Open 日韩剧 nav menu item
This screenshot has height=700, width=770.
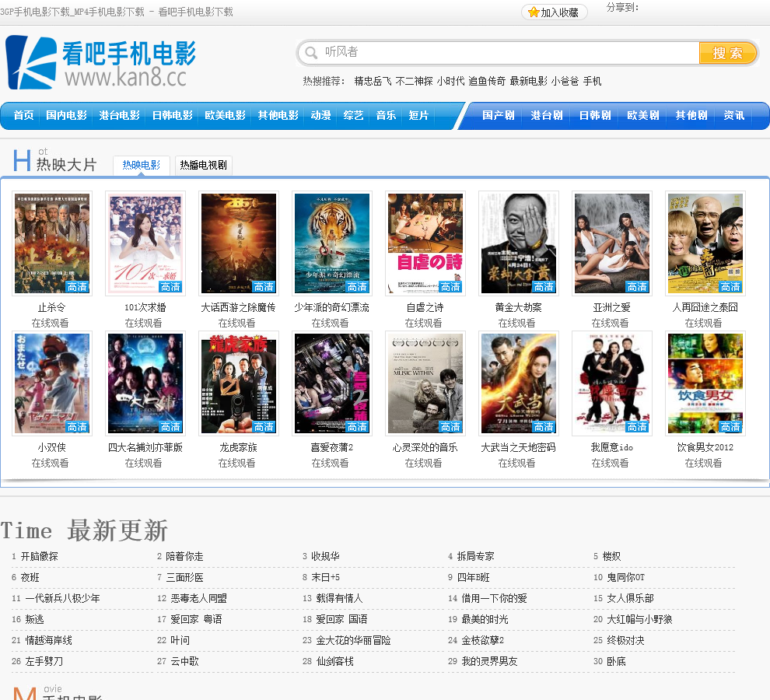coord(595,115)
